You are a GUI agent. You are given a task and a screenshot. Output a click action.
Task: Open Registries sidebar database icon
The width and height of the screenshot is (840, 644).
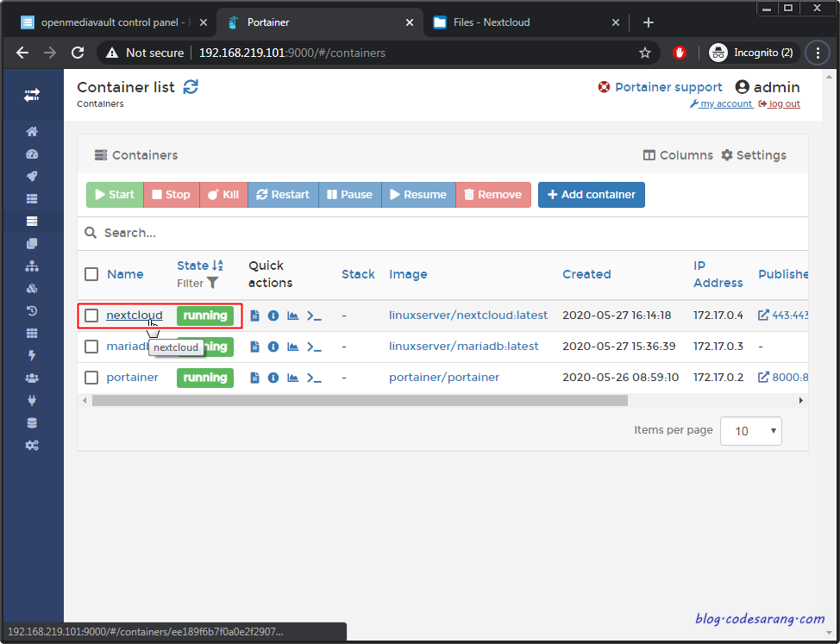[x=32, y=423]
